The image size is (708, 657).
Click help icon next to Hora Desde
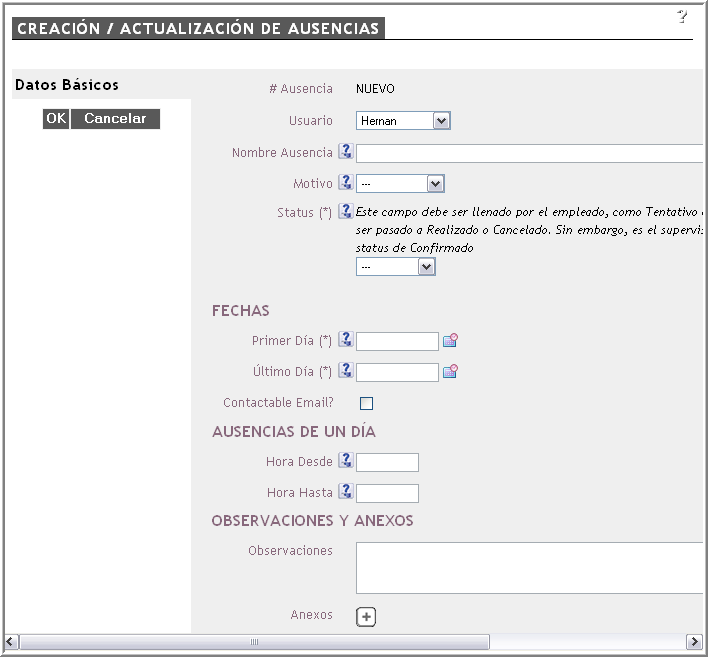(346, 461)
